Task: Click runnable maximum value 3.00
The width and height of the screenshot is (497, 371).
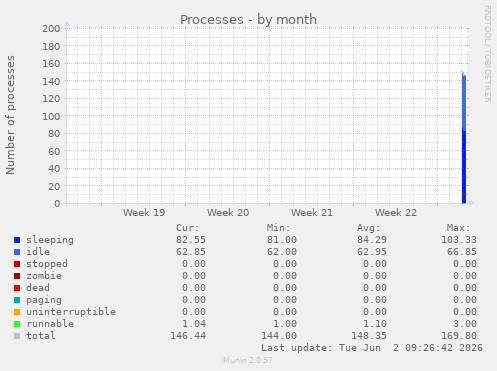Action: pos(465,324)
